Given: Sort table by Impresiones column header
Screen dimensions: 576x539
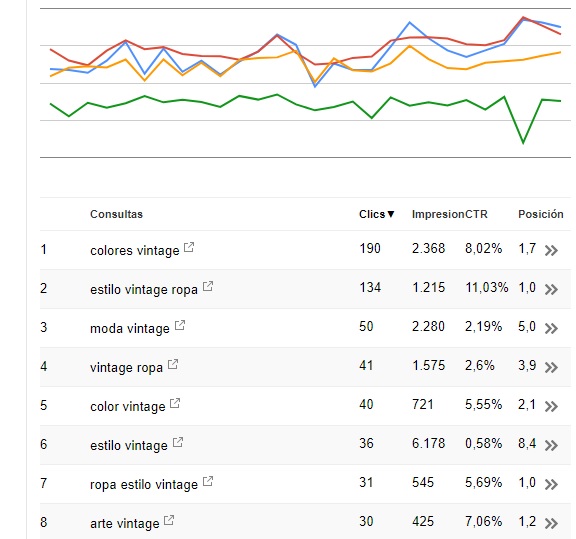Looking at the screenshot, I should tap(438, 214).
